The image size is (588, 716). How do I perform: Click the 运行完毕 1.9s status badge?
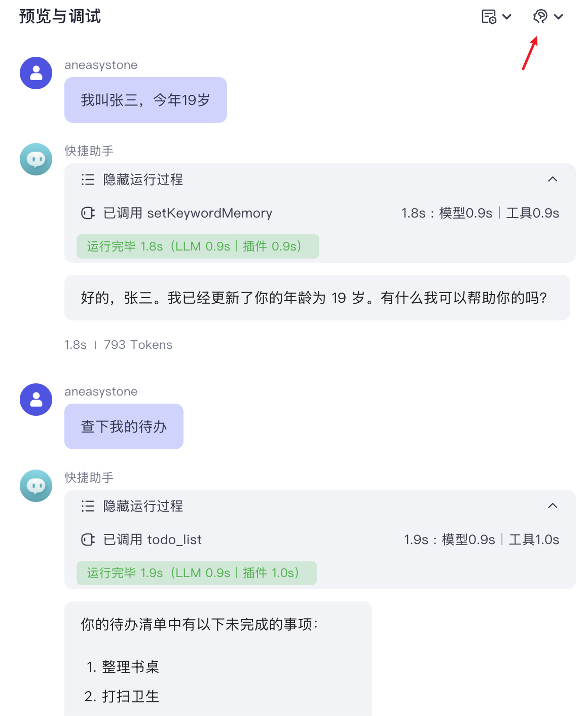click(x=197, y=573)
